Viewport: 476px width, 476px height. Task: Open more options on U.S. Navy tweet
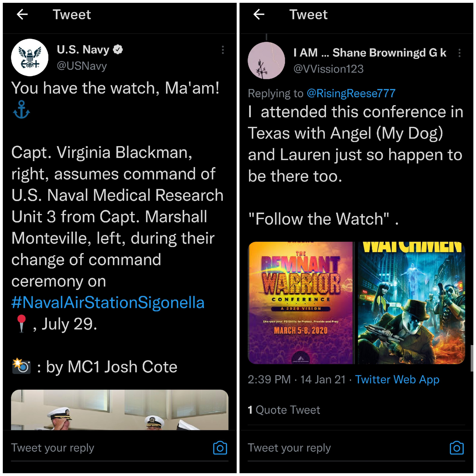point(223,50)
